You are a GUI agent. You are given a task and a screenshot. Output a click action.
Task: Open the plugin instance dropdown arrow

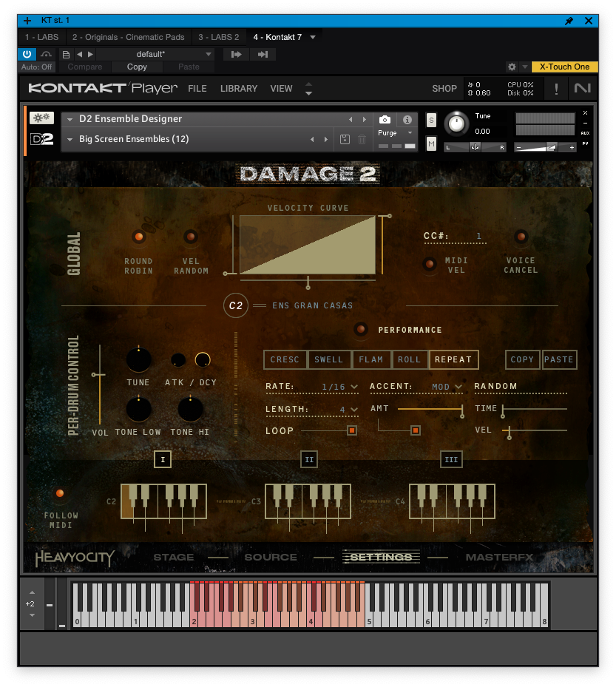(x=313, y=37)
